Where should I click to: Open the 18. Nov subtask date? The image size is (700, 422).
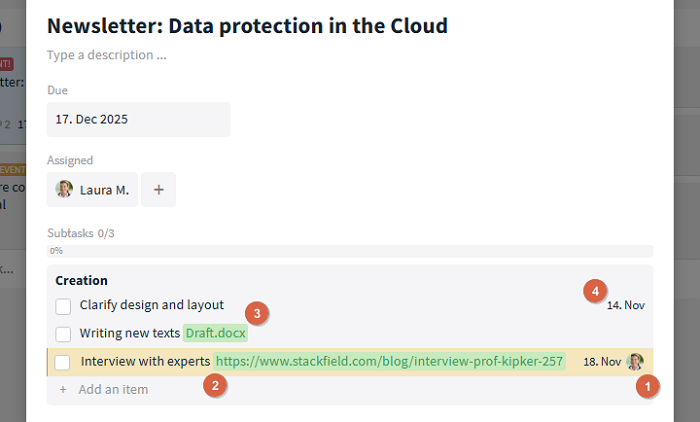(602, 361)
